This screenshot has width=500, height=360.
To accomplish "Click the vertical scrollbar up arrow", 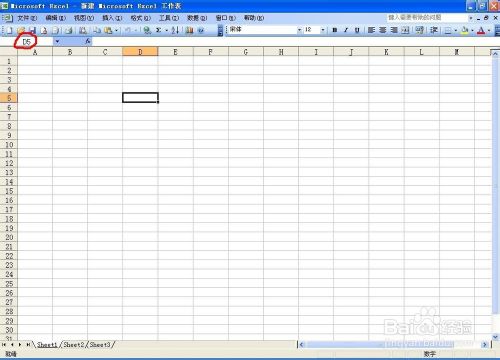I will coord(496,53).
